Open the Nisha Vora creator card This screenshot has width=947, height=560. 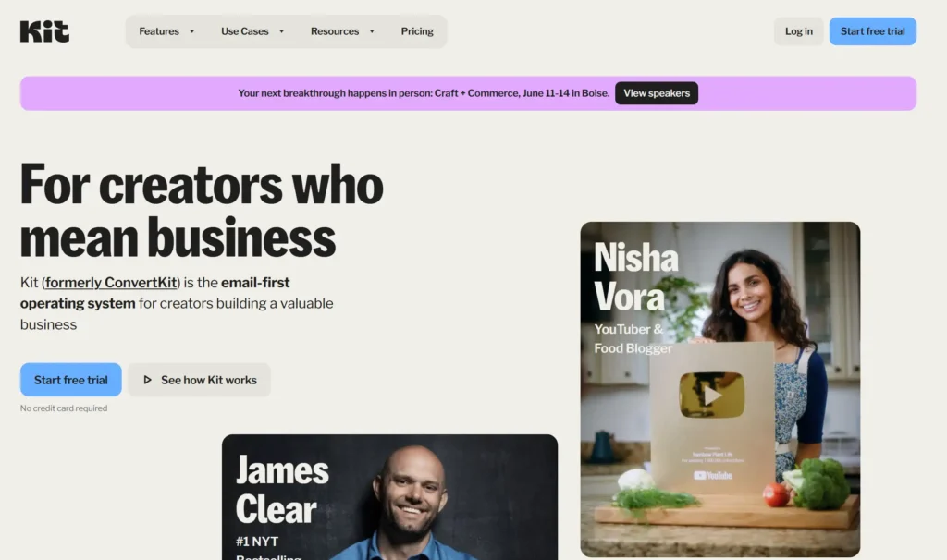point(719,389)
